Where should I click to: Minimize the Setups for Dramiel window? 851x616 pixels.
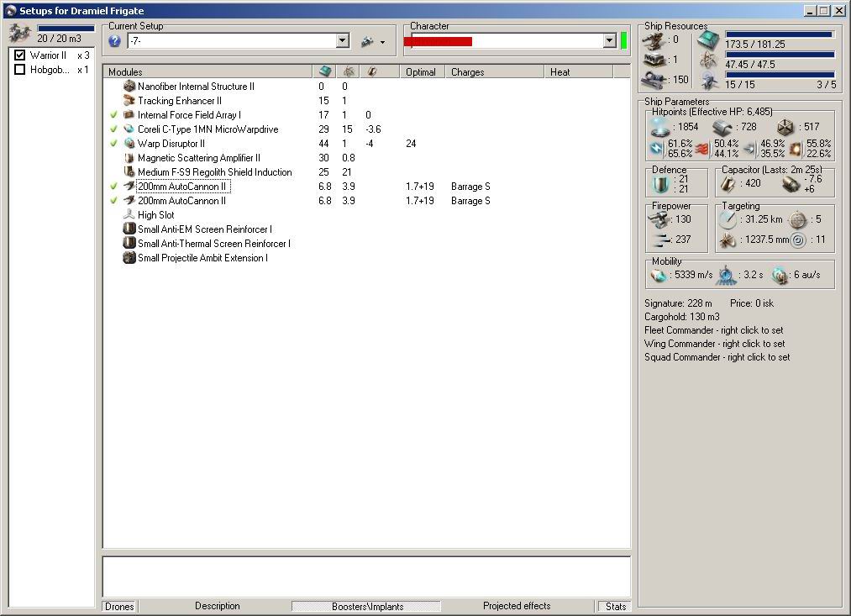(811, 11)
